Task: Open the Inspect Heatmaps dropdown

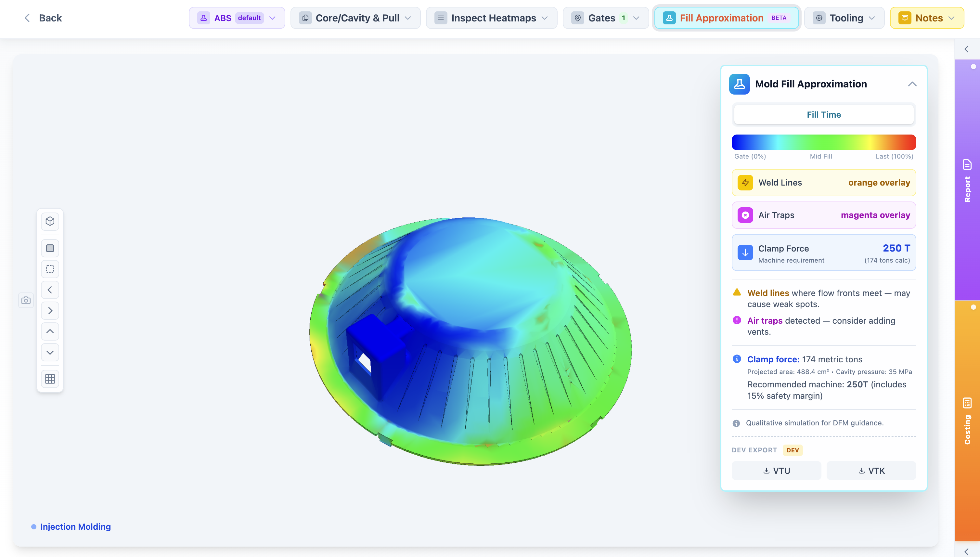Action: [492, 18]
